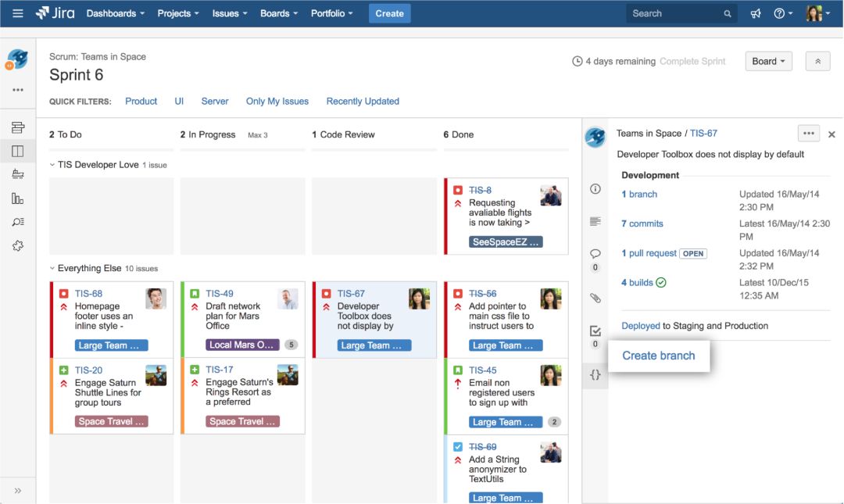Image resolution: width=844 pixels, height=504 pixels.
Task: Open the TIS-20 issue link
Action: tap(88, 370)
